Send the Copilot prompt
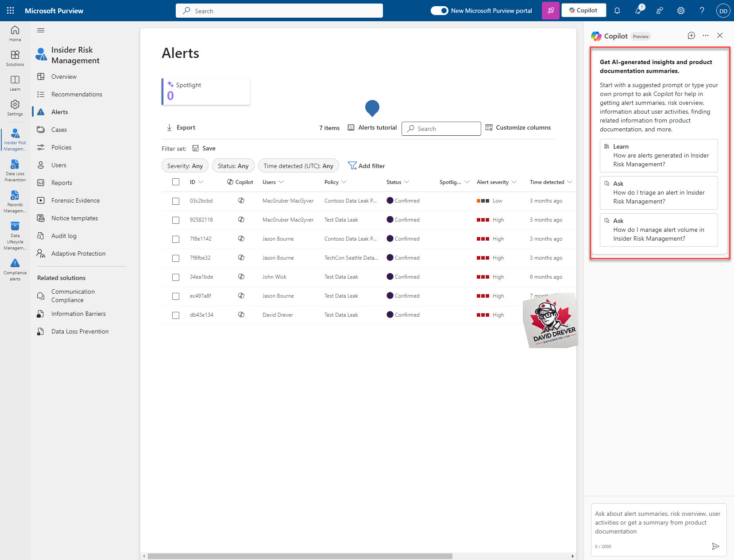This screenshot has width=734, height=560. click(715, 546)
